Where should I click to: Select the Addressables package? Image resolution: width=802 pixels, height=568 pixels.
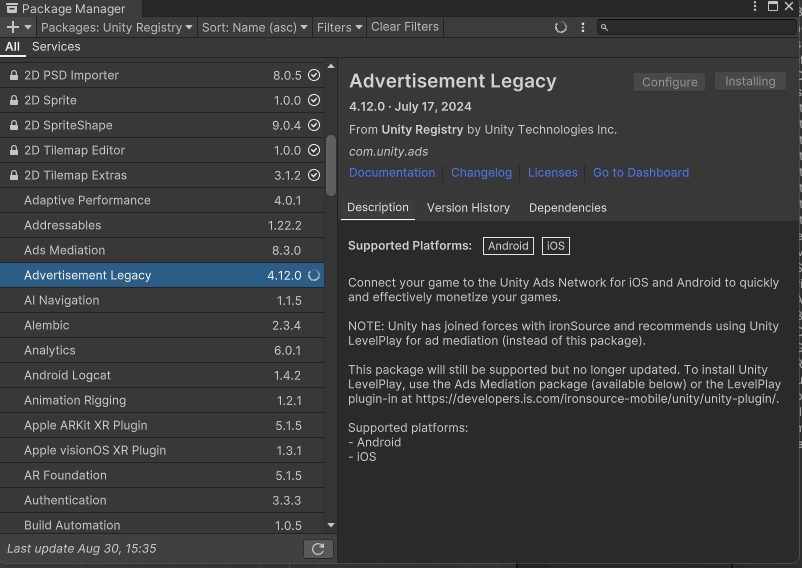pyautogui.click(x=162, y=225)
